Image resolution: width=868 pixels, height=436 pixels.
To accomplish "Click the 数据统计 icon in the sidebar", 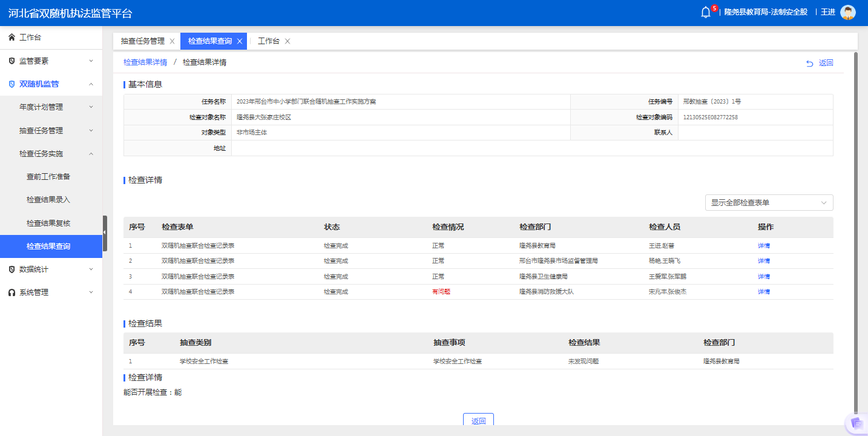I will pos(10,270).
